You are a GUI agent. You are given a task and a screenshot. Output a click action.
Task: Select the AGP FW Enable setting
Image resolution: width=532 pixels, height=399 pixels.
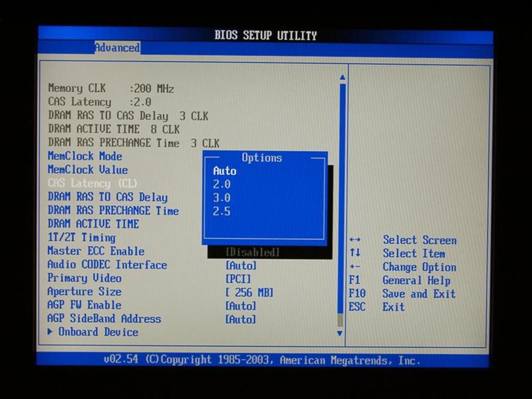click(84, 305)
